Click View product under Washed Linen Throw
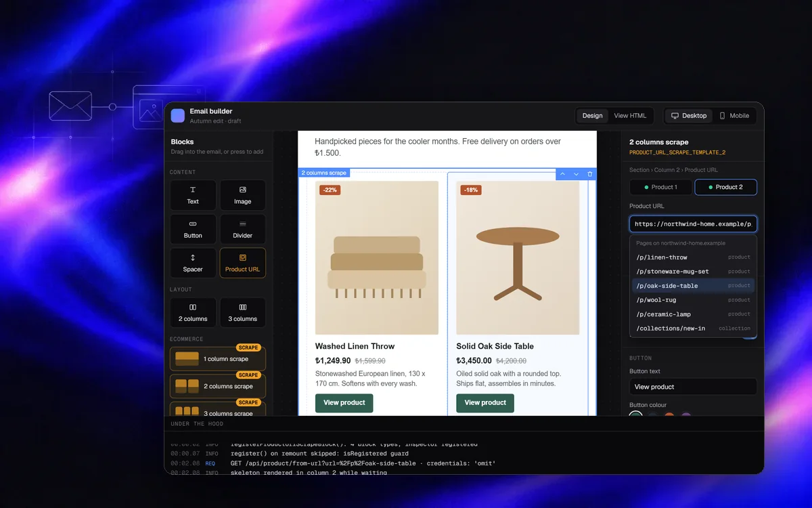 [344, 403]
